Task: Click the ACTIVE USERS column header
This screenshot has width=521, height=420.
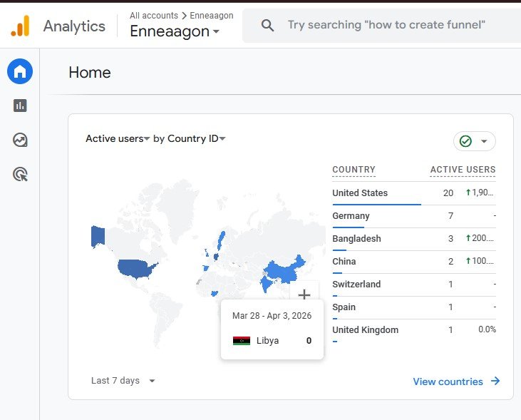Action: 463,170
